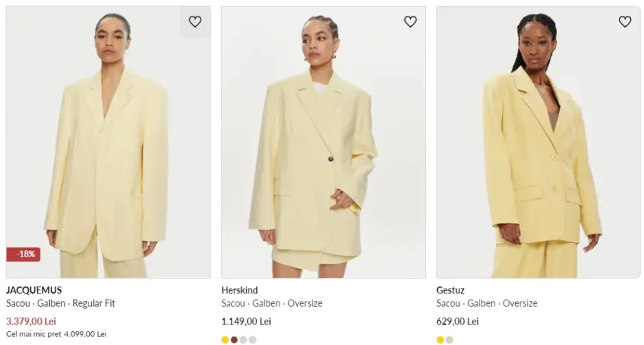Click the 3.379,00 Lei sale price
The height and width of the screenshot is (345, 644).
coord(32,321)
